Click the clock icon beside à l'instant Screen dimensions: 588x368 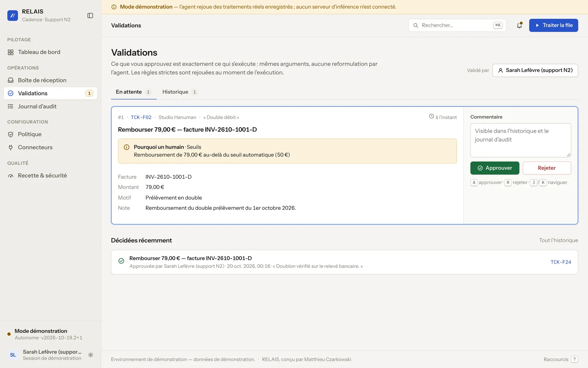click(431, 117)
